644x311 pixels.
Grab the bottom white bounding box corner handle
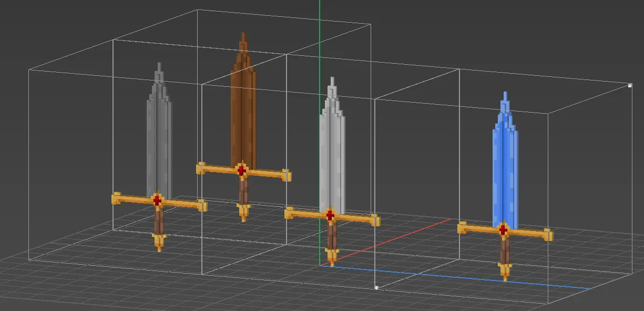tap(376, 287)
